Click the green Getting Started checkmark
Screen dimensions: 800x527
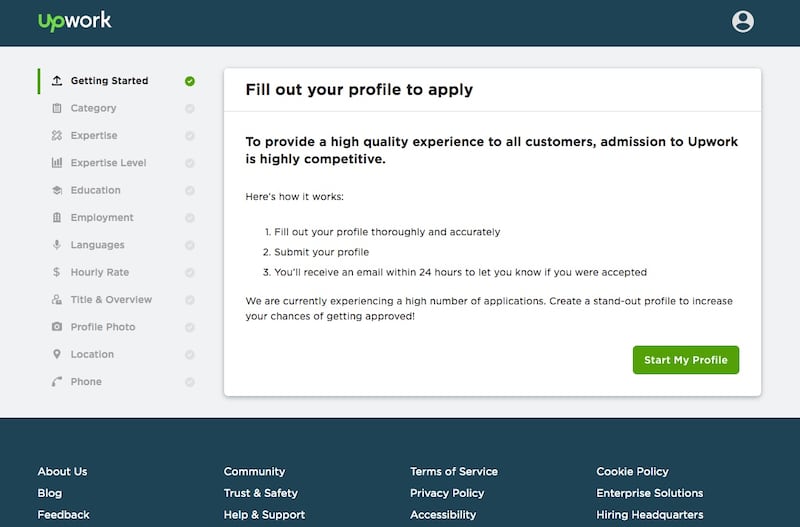pyautogui.click(x=190, y=81)
